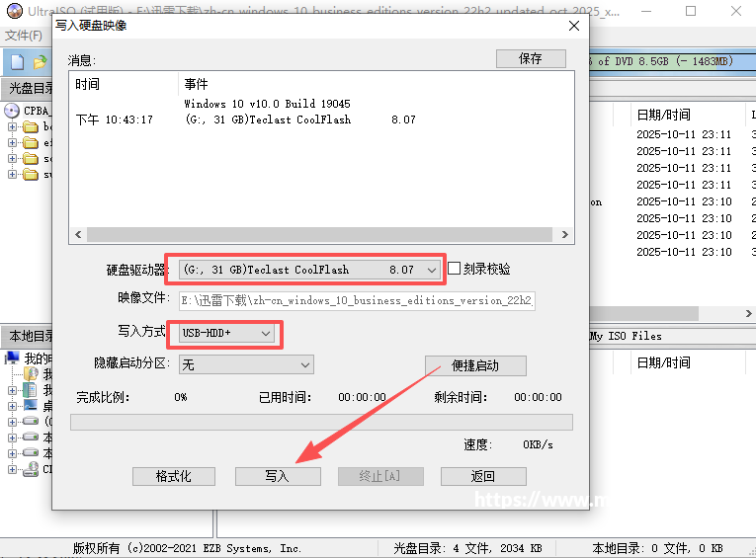
Task: Click the 0% completion value
Action: tap(181, 397)
